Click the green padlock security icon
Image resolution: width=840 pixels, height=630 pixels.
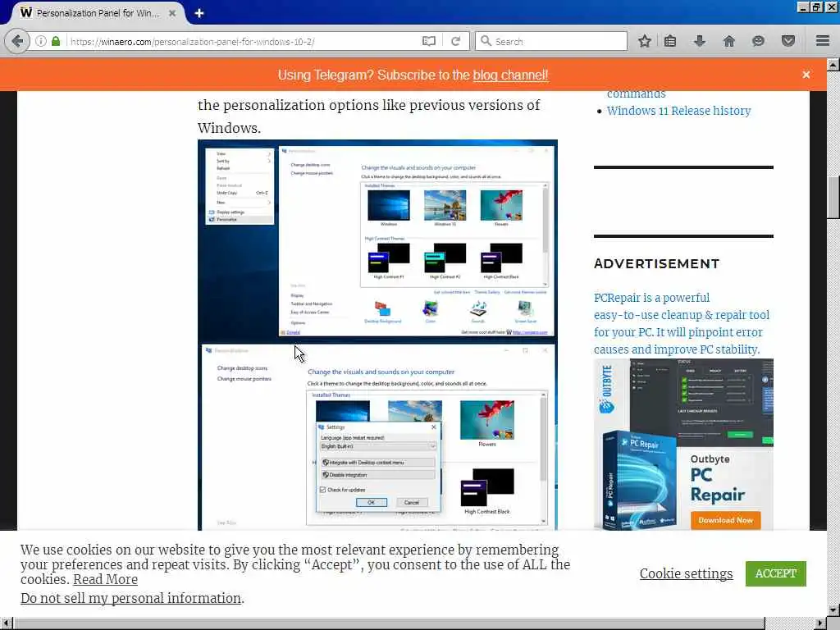(56, 41)
